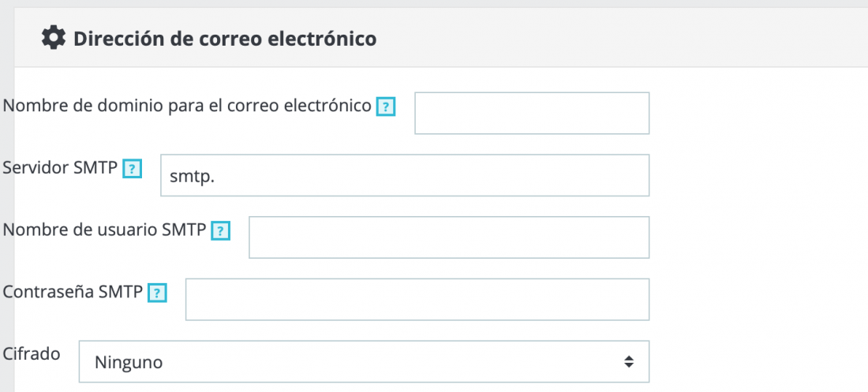Click the Nombre de dominio para el correo label

pyautogui.click(x=187, y=105)
